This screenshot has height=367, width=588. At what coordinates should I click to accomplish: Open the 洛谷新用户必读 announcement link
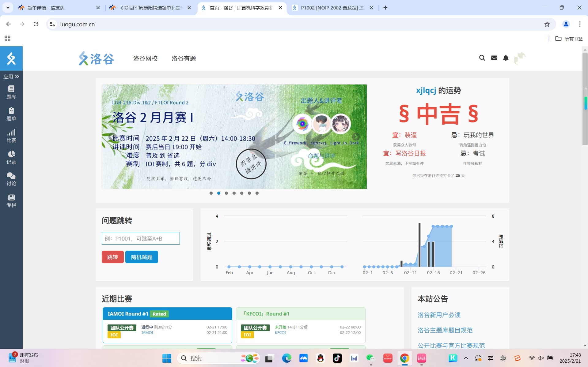click(439, 315)
